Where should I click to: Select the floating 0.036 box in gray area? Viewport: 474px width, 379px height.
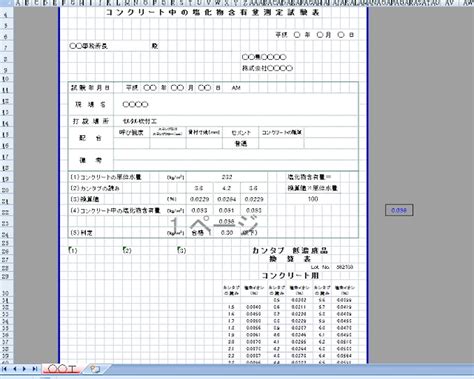pyautogui.click(x=399, y=210)
